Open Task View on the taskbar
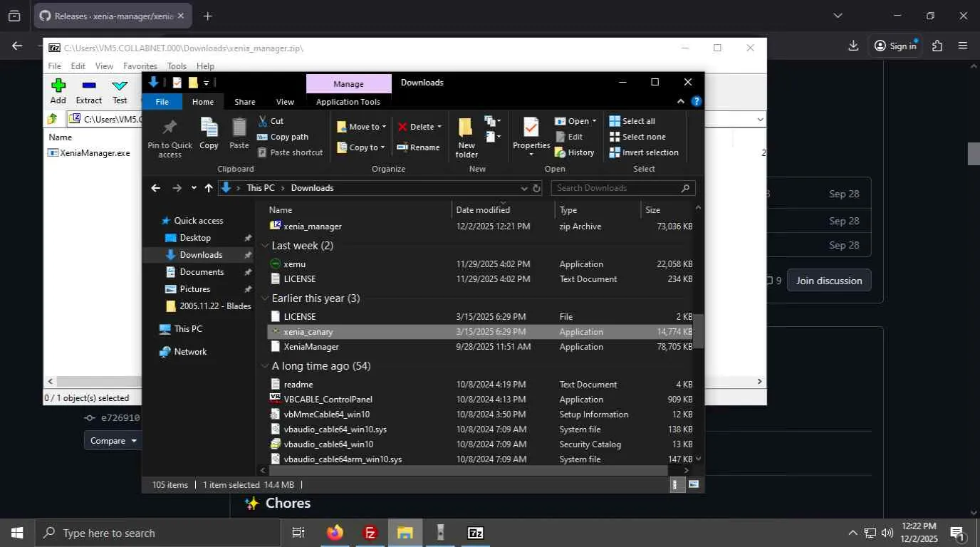 pos(298,533)
